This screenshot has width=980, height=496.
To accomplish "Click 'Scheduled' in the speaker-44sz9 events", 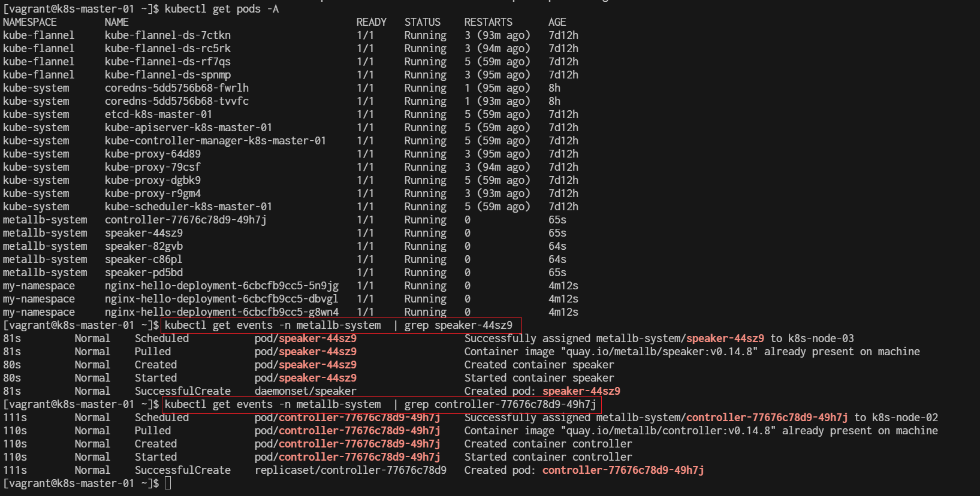I will click(162, 338).
